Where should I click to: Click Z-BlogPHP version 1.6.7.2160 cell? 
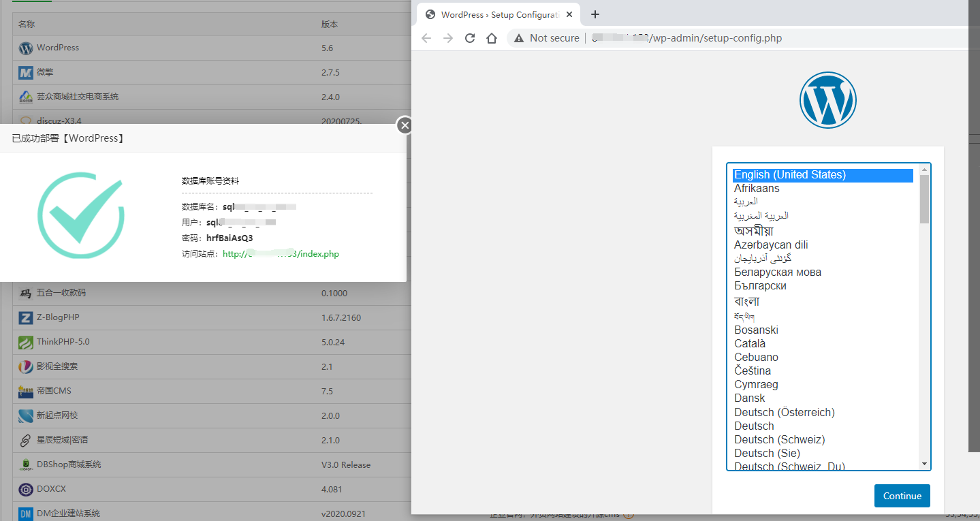pyautogui.click(x=341, y=317)
